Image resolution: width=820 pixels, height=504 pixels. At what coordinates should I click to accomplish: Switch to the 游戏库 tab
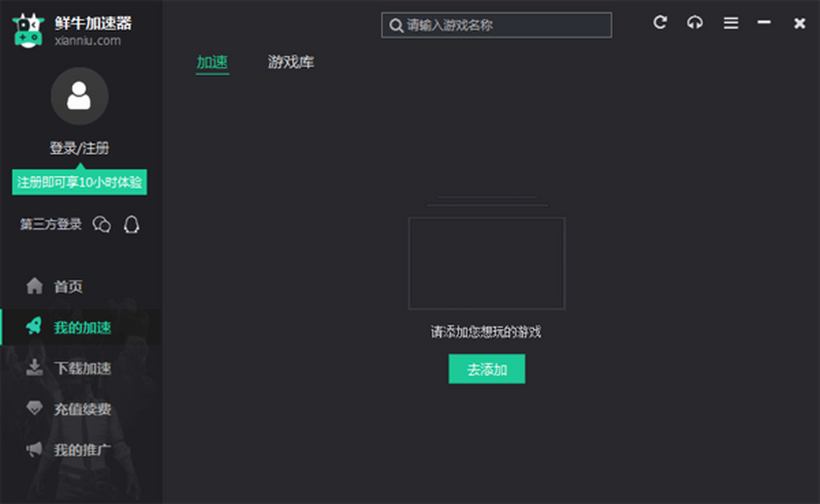[x=291, y=63]
